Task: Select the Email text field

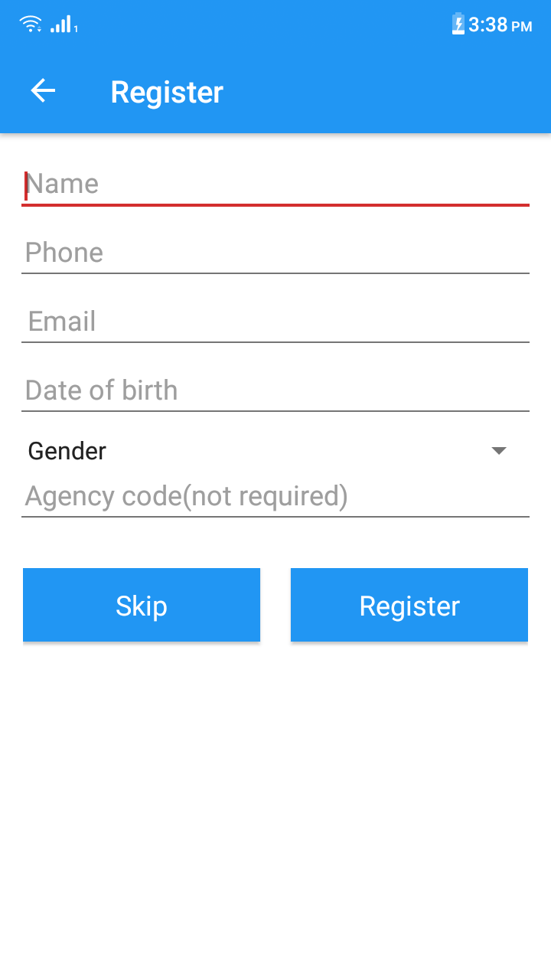Action: 275,322
